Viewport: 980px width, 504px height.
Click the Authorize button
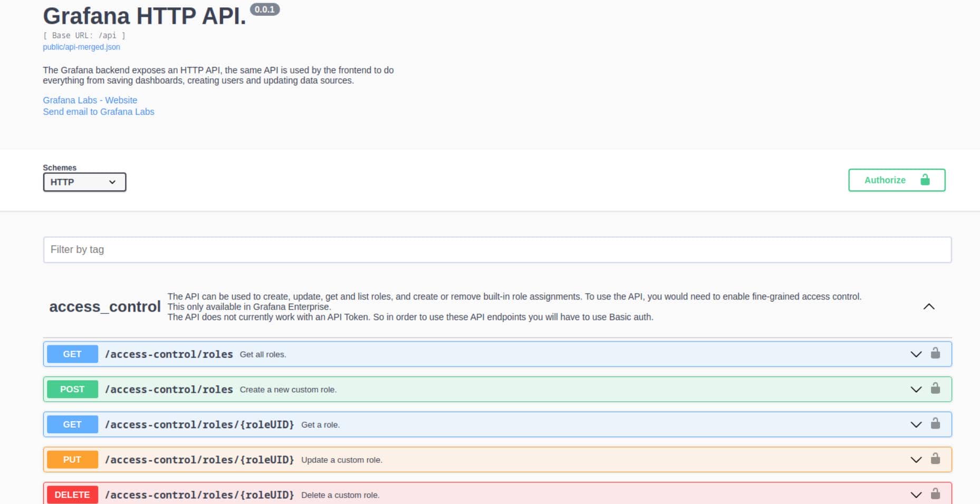[897, 180]
